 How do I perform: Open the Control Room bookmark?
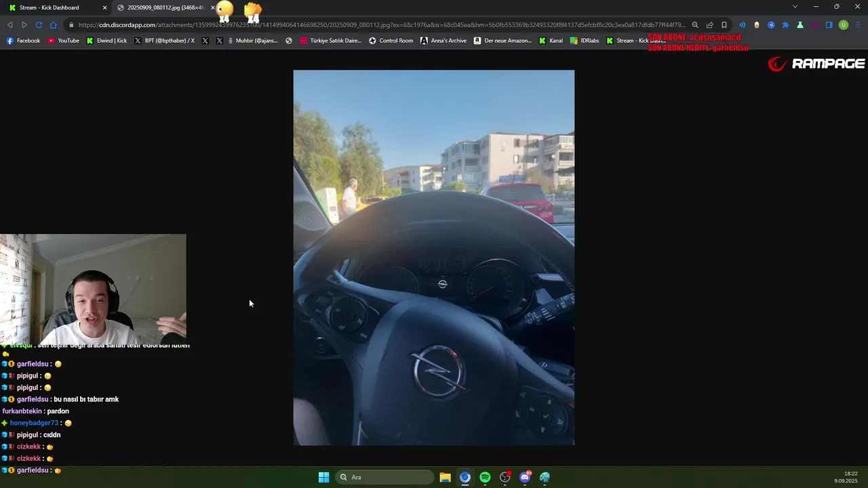(391, 41)
